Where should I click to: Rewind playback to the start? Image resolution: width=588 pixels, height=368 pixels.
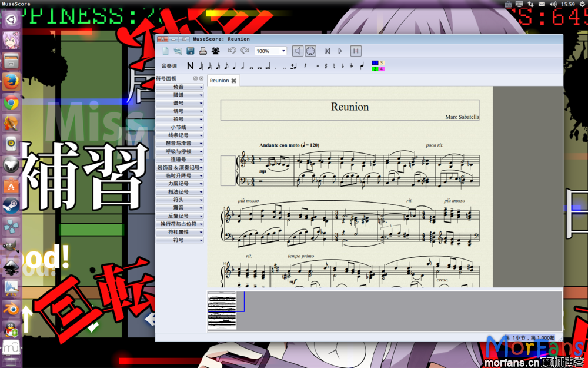[328, 51]
